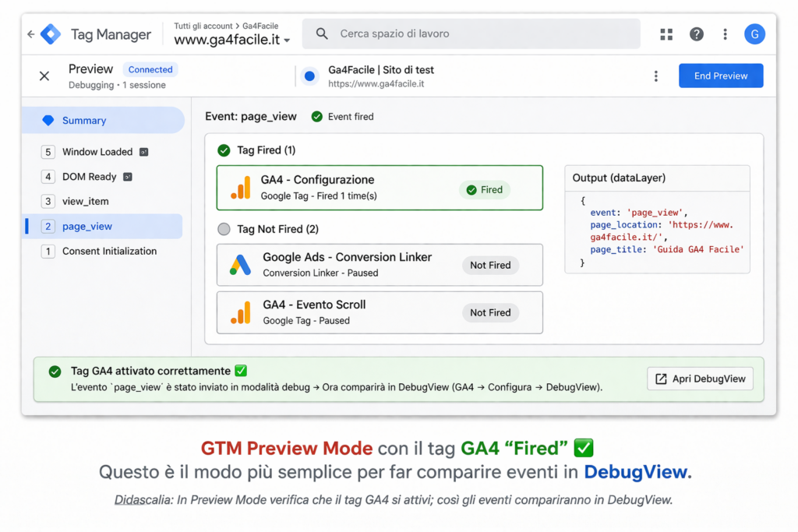Click the event: 'page_view' code line
Viewport: 798px width, 532px height.
[x=639, y=213]
